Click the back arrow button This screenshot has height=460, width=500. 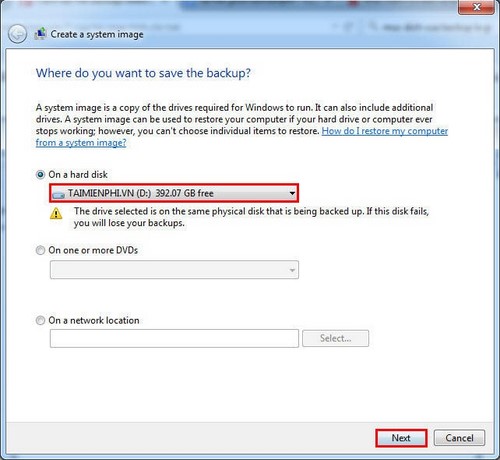pyautogui.click(x=17, y=34)
